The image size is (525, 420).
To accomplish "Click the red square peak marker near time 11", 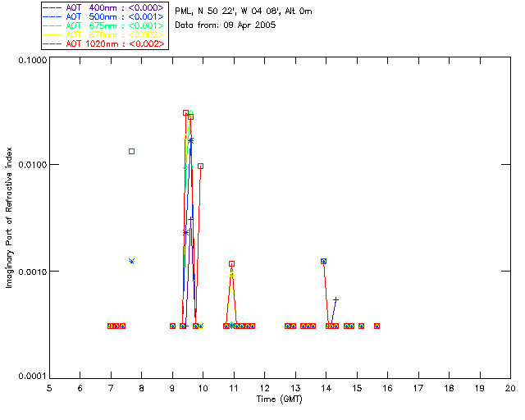I will pyautogui.click(x=231, y=264).
